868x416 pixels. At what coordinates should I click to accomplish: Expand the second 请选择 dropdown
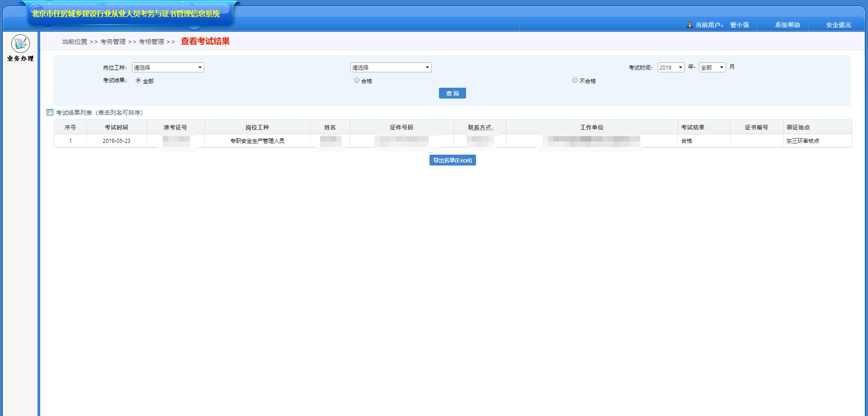pos(391,67)
